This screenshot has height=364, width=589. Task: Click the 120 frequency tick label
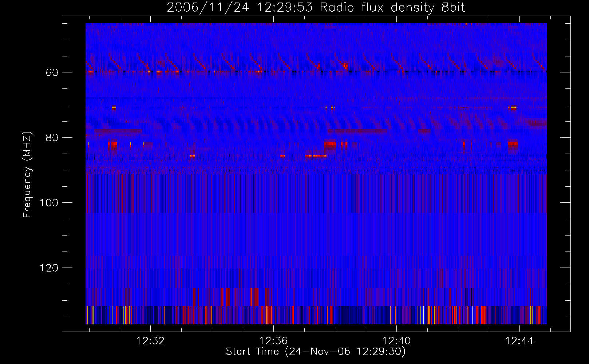click(49, 268)
